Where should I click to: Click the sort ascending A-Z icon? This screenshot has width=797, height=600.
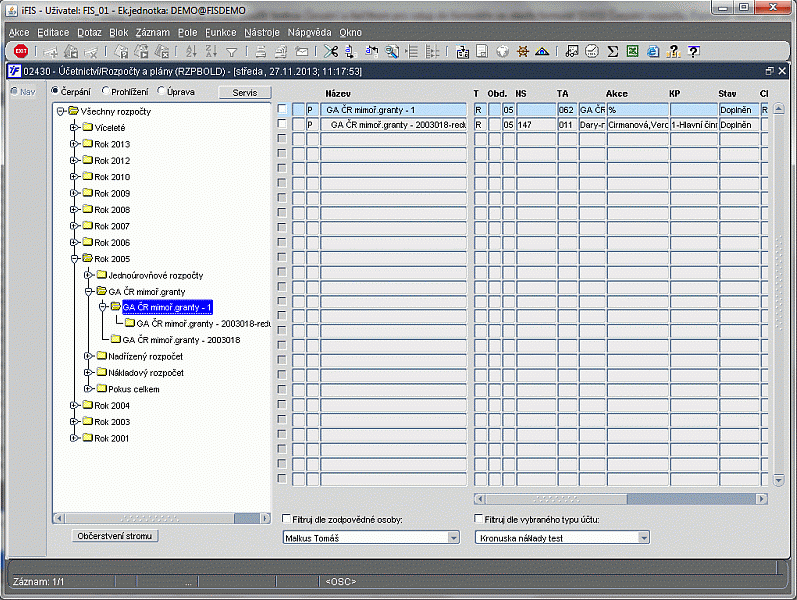[x=191, y=51]
